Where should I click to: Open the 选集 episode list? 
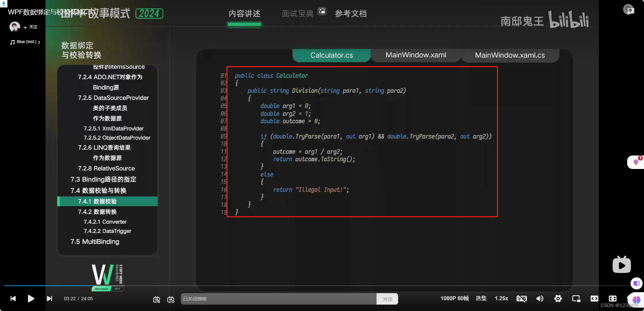(481, 299)
